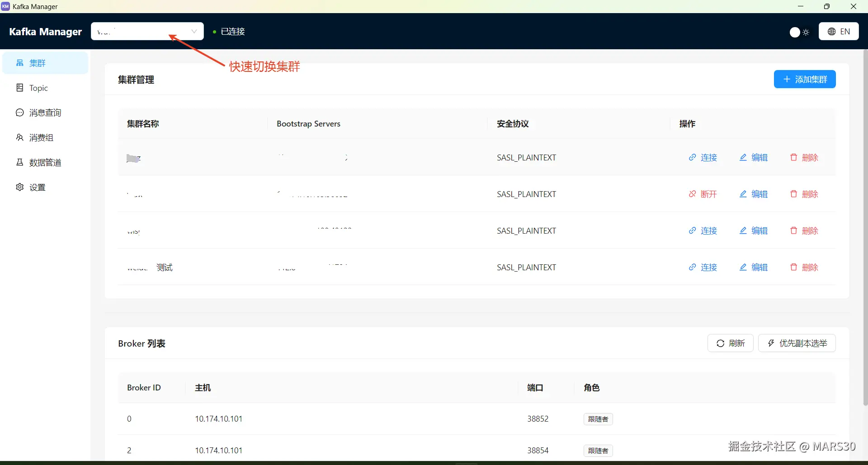868x465 pixels.
Task: Connect to the 测试 cluster
Action: (x=703, y=267)
